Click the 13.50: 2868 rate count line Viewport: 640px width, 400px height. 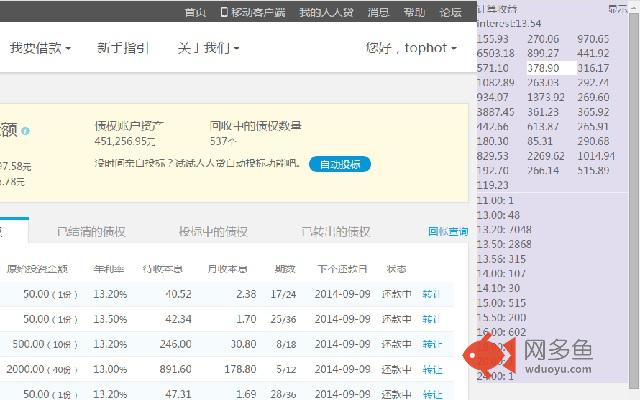click(504, 244)
